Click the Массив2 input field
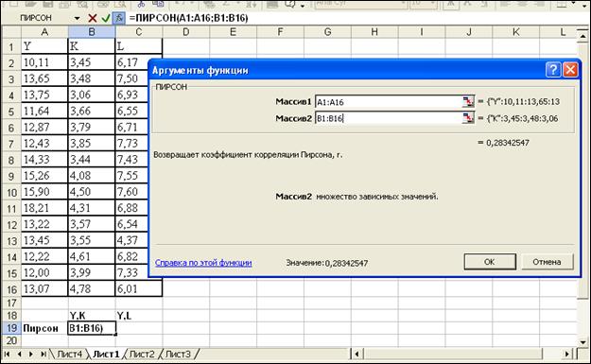Image resolution: width=591 pixels, height=364 pixels. (389, 118)
